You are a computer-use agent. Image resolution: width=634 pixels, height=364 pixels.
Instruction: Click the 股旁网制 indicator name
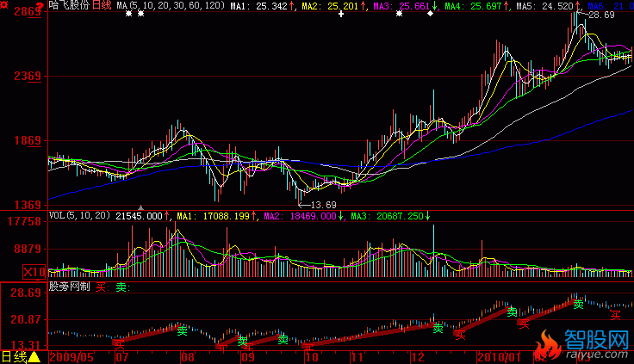69,287
